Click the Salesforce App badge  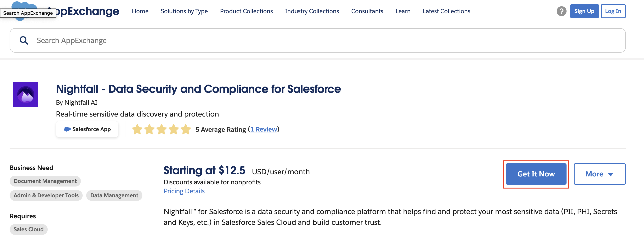[x=87, y=129]
